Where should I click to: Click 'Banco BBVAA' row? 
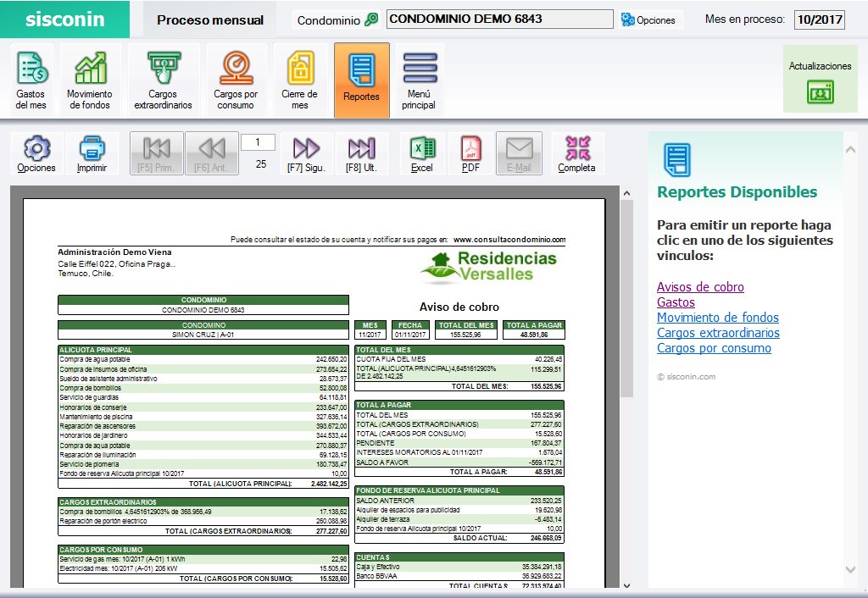click(x=459, y=576)
